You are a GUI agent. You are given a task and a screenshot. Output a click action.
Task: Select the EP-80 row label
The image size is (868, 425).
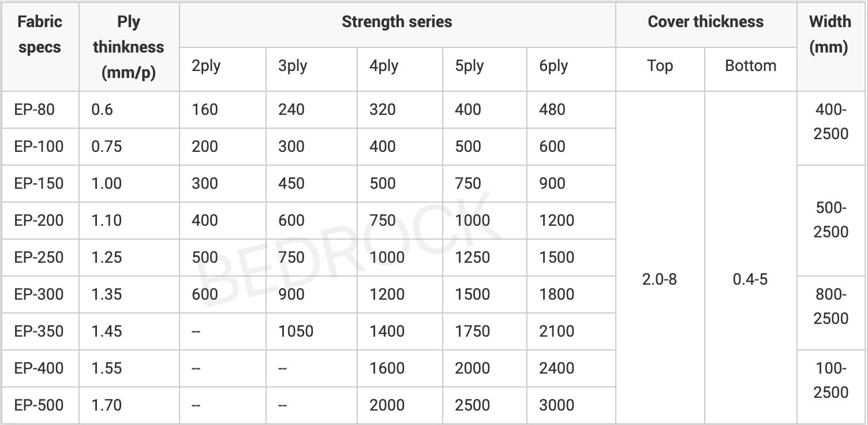tap(35, 110)
